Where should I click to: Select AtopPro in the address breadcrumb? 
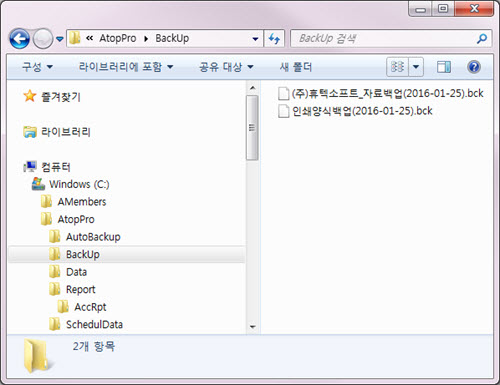[x=118, y=38]
